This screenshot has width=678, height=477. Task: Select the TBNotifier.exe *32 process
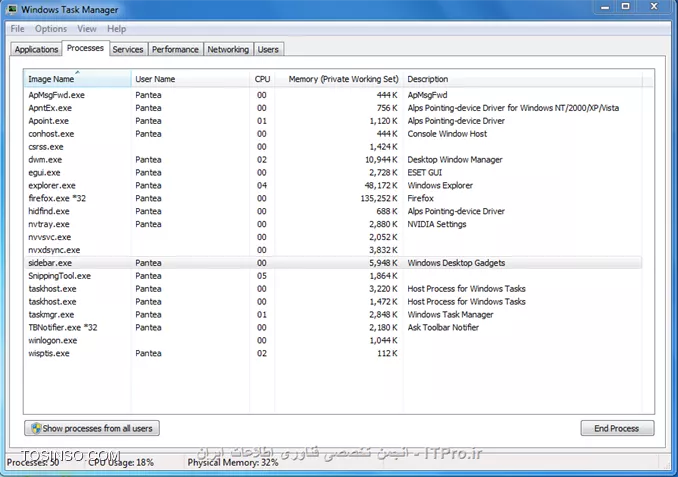point(333,328)
